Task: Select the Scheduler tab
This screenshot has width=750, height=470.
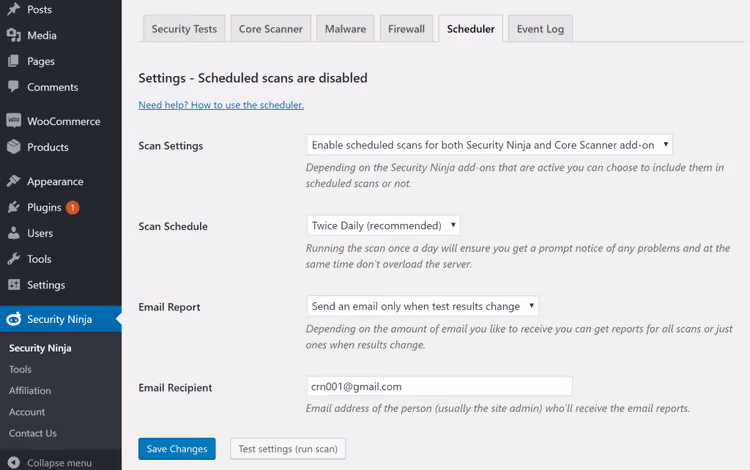Action: click(x=471, y=29)
